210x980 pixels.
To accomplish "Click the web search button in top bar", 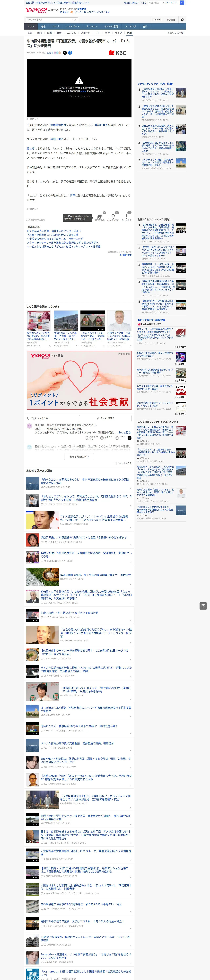I will (182, 3).
